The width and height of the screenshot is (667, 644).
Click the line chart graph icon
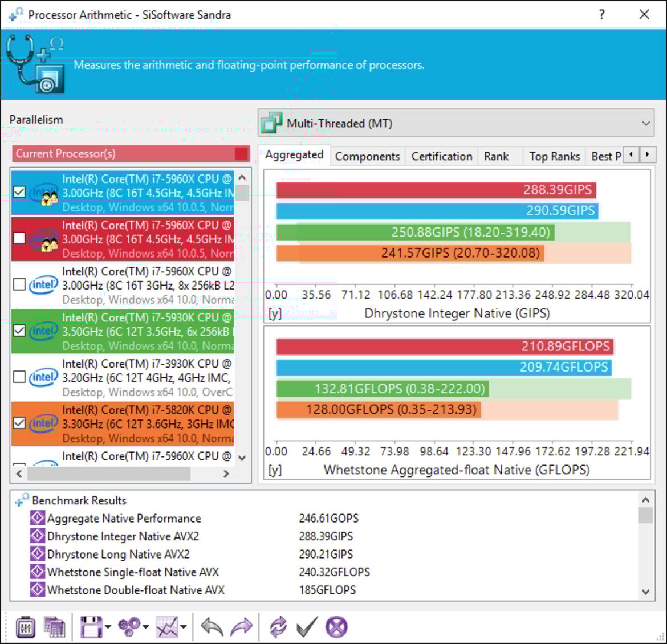(x=166, y=626)
